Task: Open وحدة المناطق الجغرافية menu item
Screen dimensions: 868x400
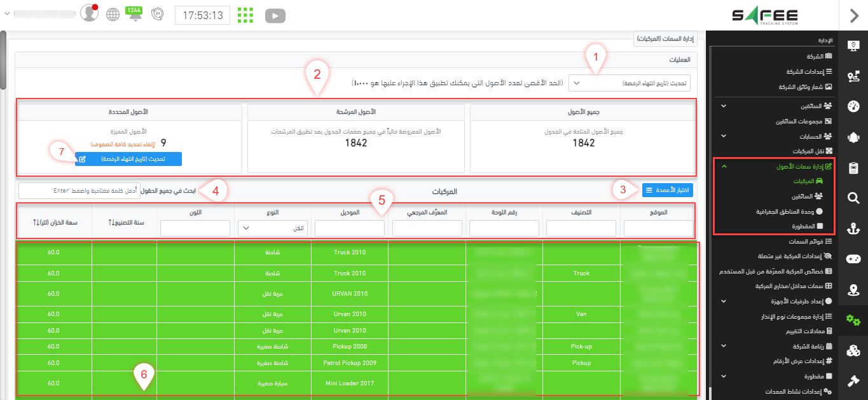Action: coord(787,211)
